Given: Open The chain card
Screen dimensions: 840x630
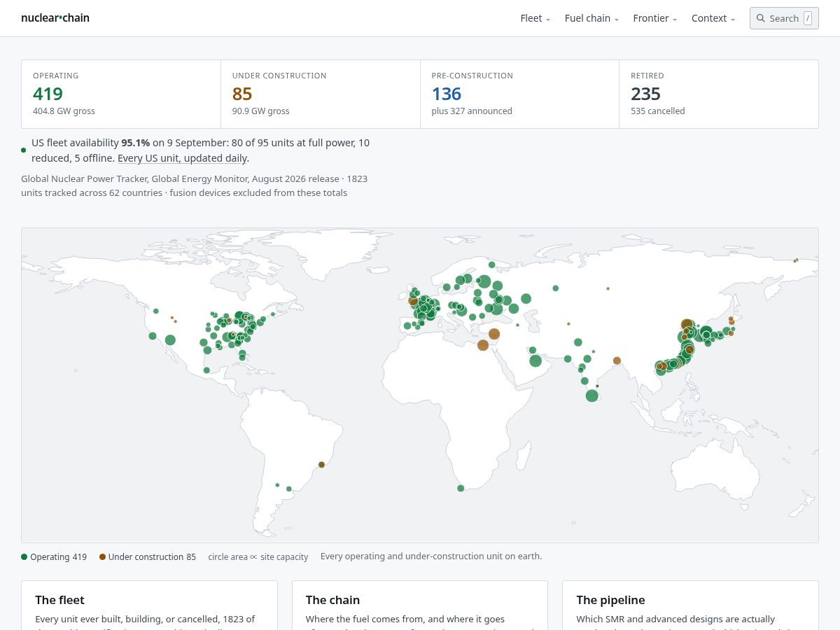Looking at the screenshot, I should coord(420,605).
